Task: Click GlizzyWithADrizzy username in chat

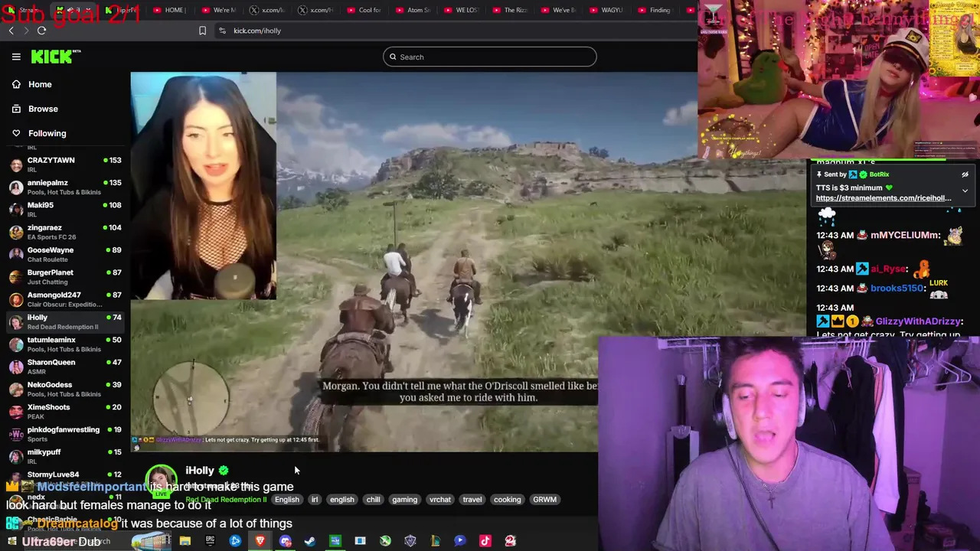Action: pyautogui.click(x=919, y=321)
